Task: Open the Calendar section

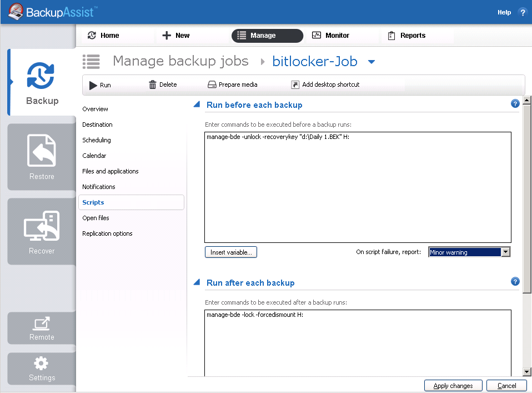Action: 94,156
